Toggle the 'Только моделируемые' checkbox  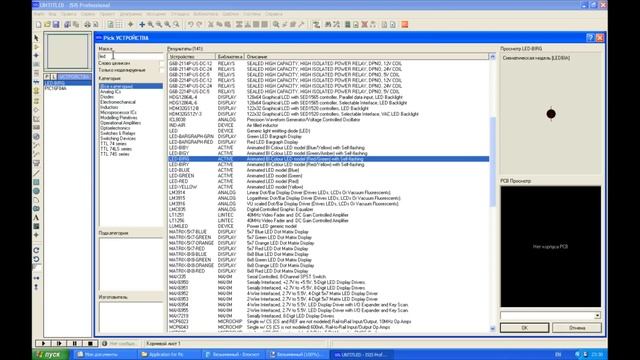[x=162, y=70]
